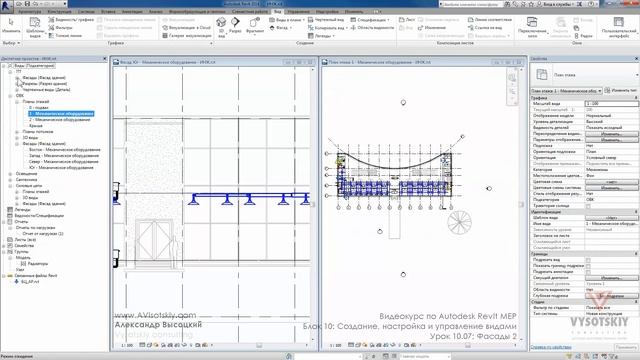Click the Масштаб вида scale input field

tap(611, 104)
